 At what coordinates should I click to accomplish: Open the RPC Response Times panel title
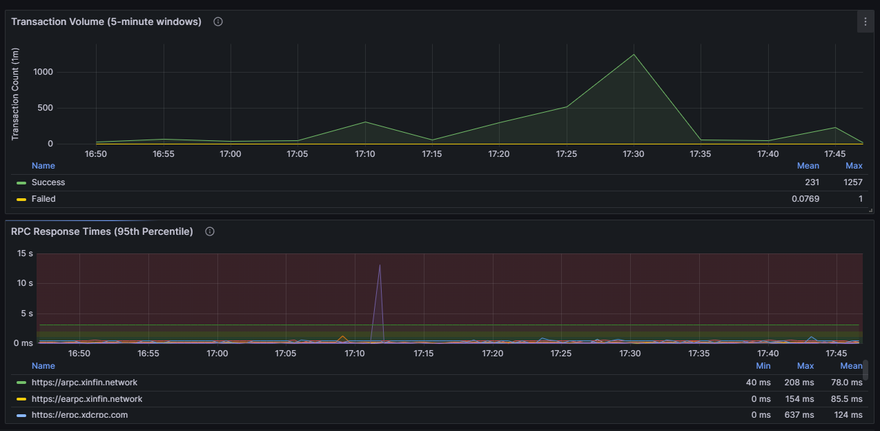coord(101,231)
